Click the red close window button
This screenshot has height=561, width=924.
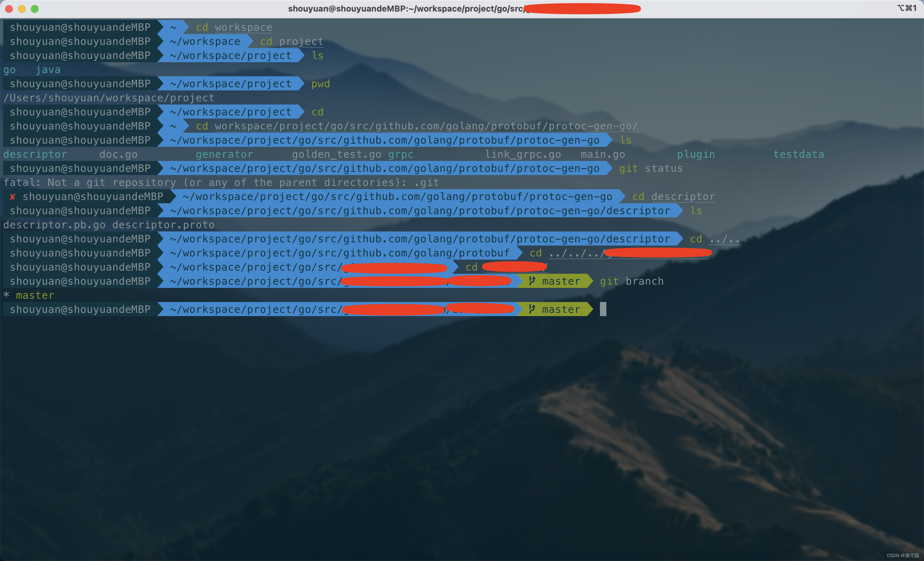(x=9, y=9)
